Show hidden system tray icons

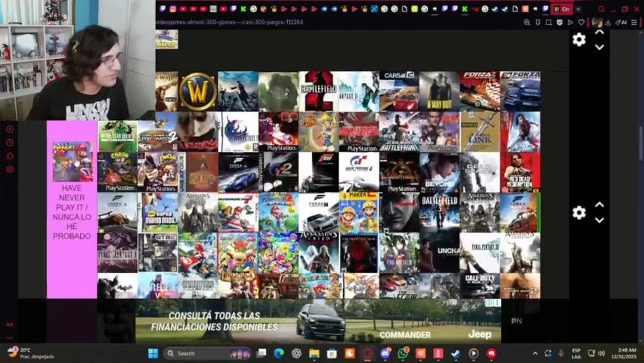(x=535, y=353)
